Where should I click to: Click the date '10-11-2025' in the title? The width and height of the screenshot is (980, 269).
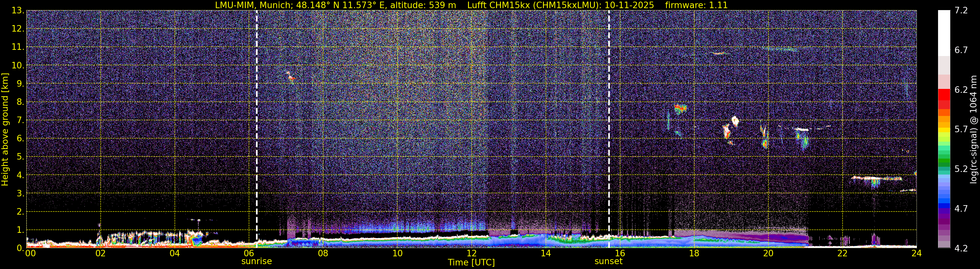click(x=629, y=5)
